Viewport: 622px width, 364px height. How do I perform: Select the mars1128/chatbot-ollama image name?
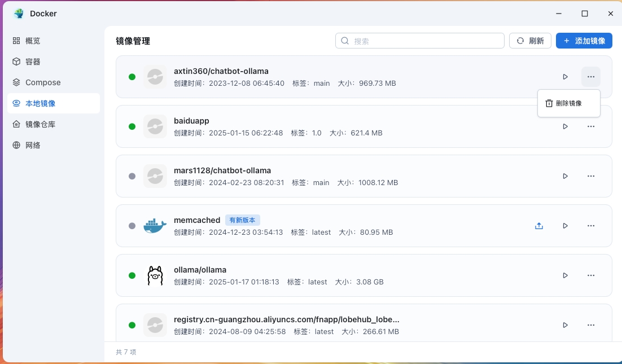(222, 170)
